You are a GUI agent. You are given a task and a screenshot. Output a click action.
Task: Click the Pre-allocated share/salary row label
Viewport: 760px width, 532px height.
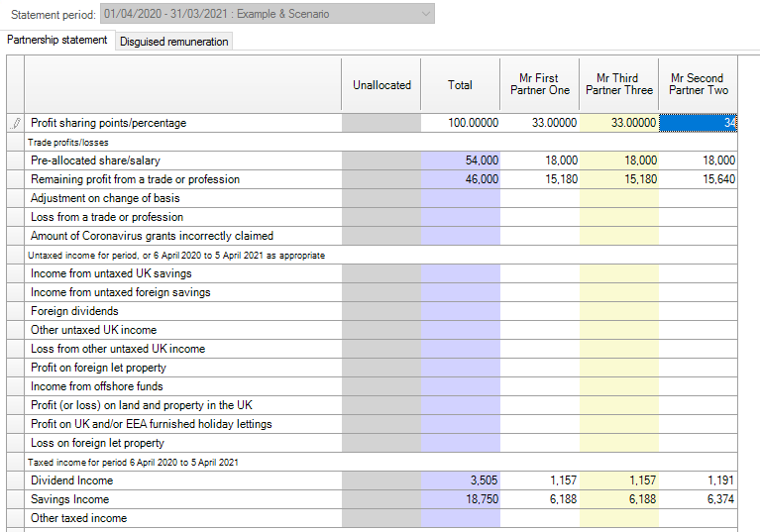click(x=95, y=160)
